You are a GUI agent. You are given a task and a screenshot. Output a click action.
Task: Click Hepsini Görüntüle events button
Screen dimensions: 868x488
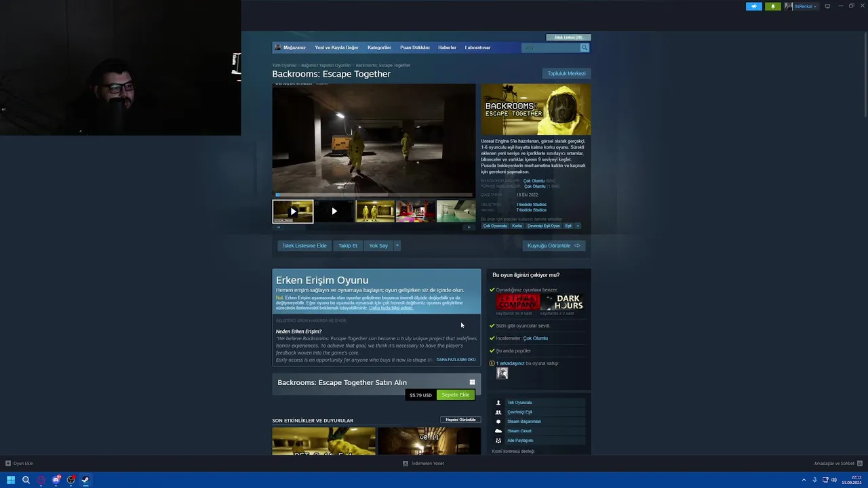460,420
